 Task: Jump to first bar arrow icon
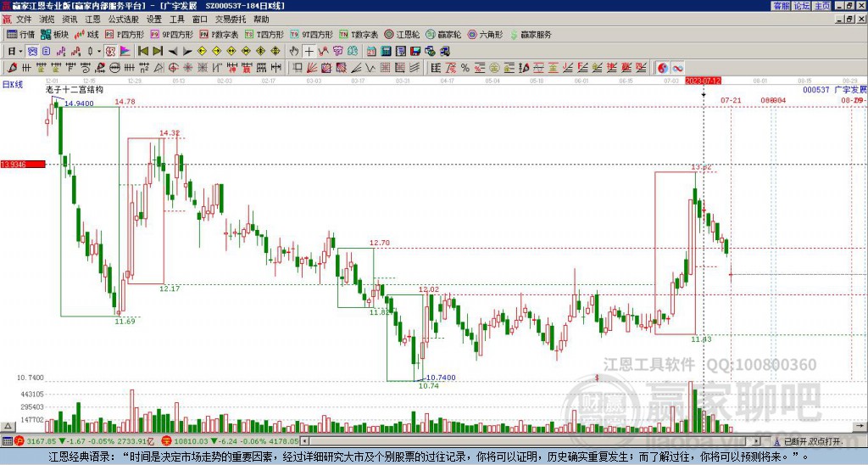pos(142,52)
